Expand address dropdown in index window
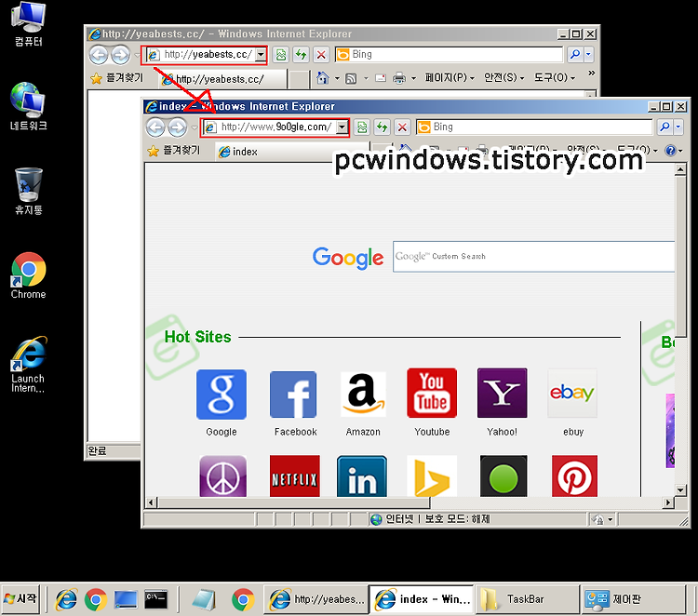This screenshot has width=698, height=616. point(342,127)
